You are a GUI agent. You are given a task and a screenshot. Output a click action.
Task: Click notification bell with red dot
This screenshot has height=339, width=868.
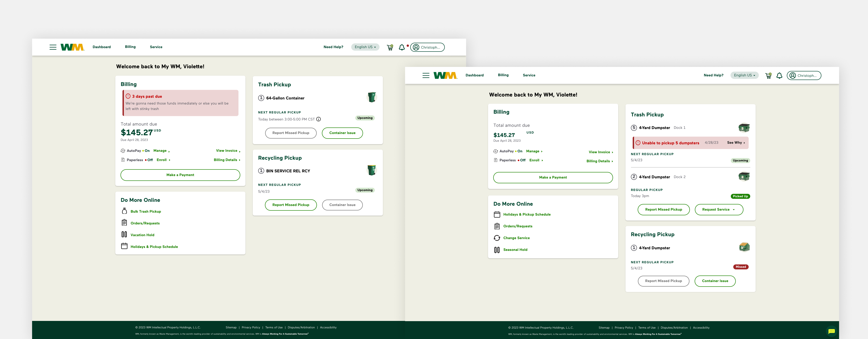click(402, 47)
